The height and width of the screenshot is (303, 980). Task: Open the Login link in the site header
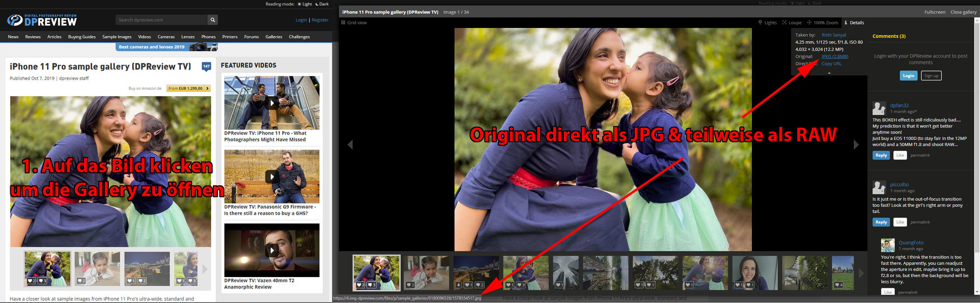301,20
